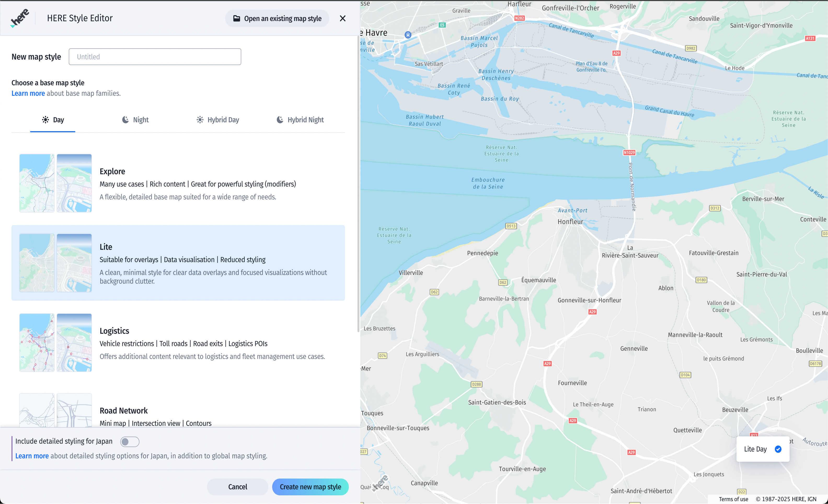The image size is (828, 504).
Task: Click the folder icon in Open existing style
Action: [237, 19]
